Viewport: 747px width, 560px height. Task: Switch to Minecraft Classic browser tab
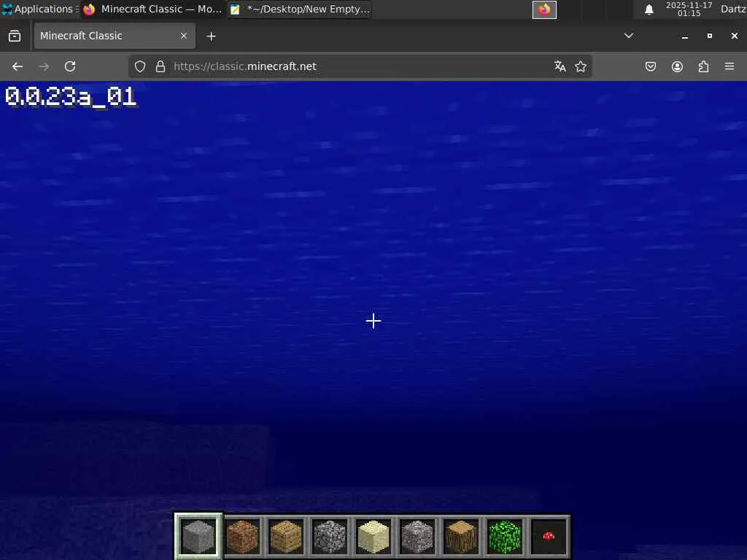(115, 36)
